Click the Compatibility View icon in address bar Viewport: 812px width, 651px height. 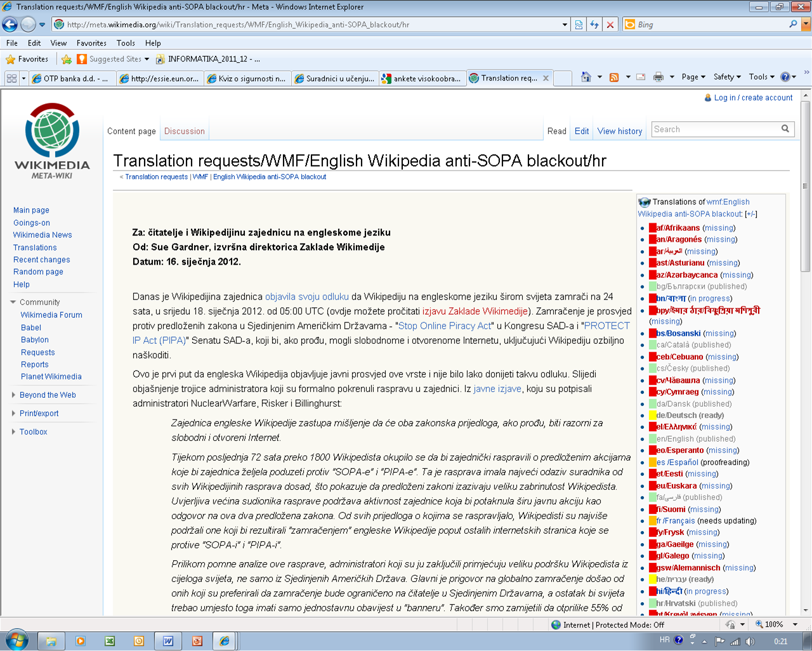[579, 25]
